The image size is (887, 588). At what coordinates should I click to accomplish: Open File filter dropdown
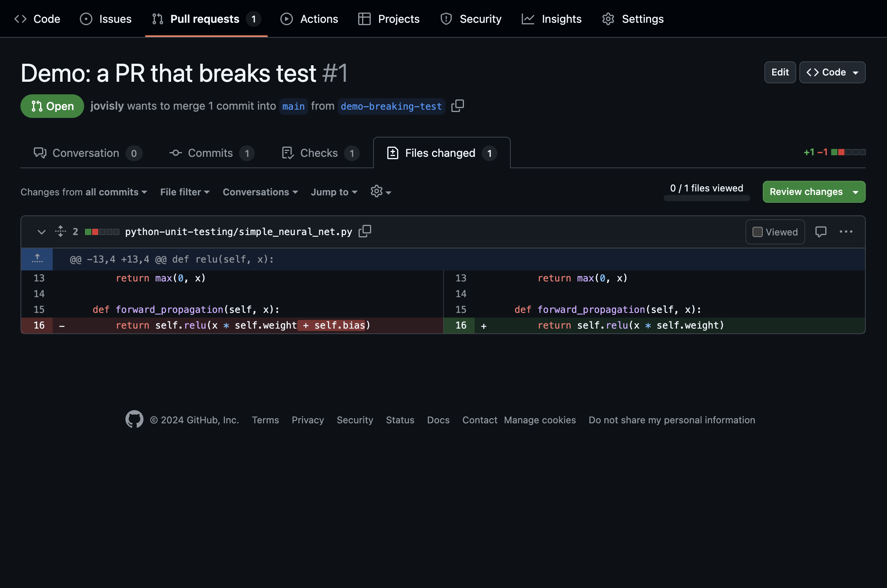pos(185,192)
